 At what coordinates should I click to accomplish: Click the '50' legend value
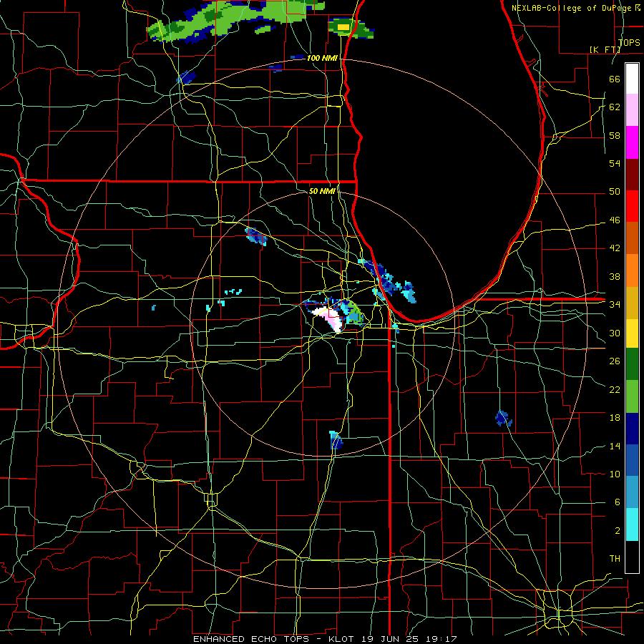pos(615,192)
